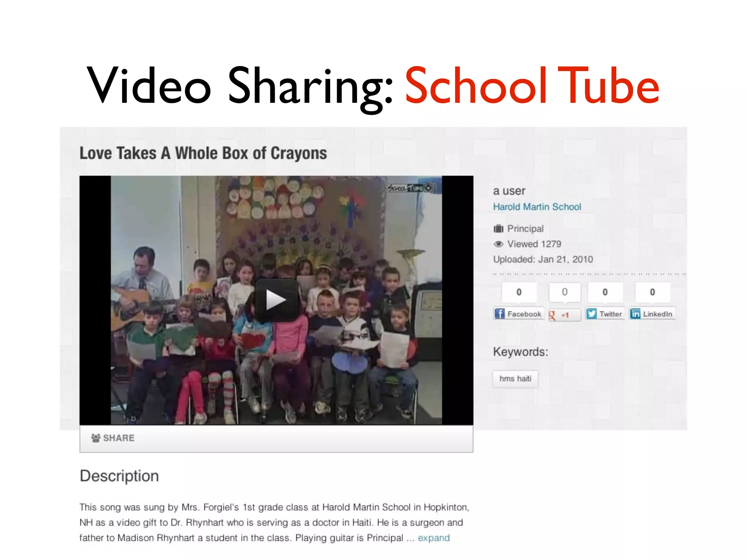Viewport: 747px width, 560px height.
Task: Click the Uploaded: Jan 21, 2010 text
Action: [x=543, y=260]
